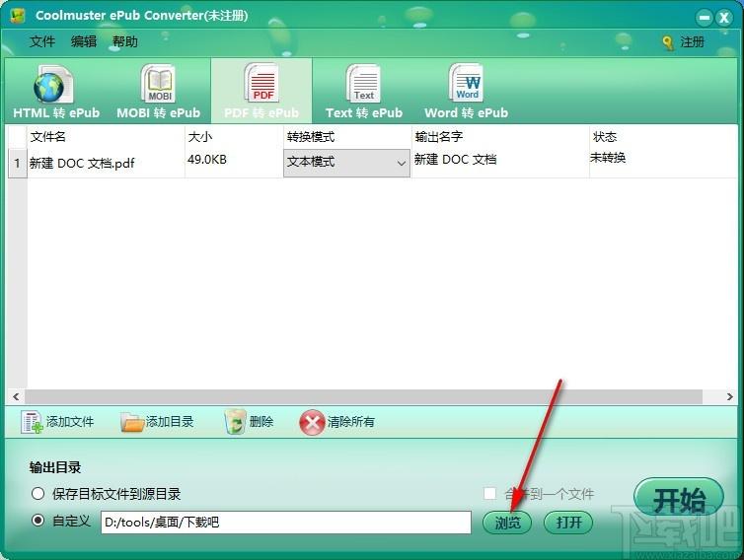Open the 文件 menu

(42, 41)
